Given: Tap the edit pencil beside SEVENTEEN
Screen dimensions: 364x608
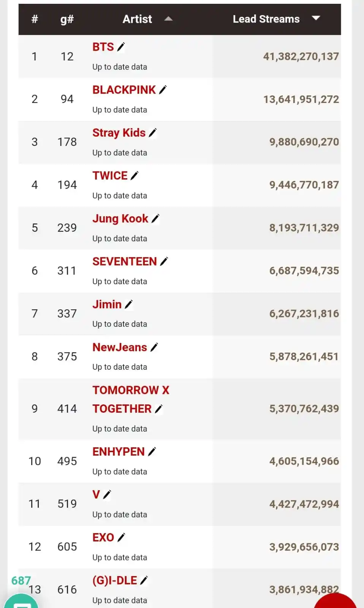Looking at the screenshot, I should coord(164,262).
